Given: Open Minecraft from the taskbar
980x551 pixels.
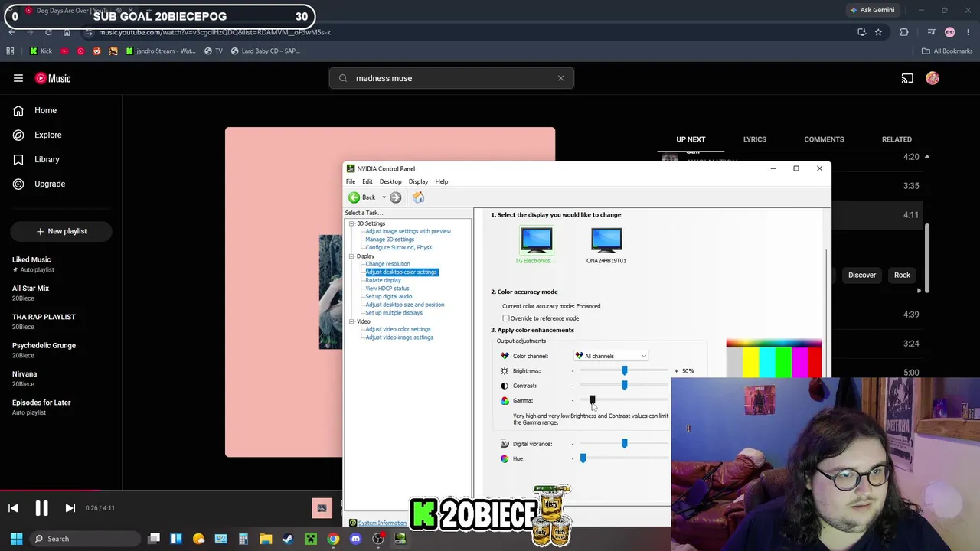Looking at the screenshot, I should coord(311,539).
